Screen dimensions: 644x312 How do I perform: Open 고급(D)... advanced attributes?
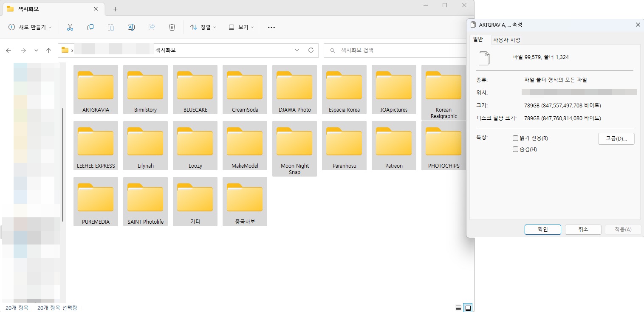click(x=616, y=139)
